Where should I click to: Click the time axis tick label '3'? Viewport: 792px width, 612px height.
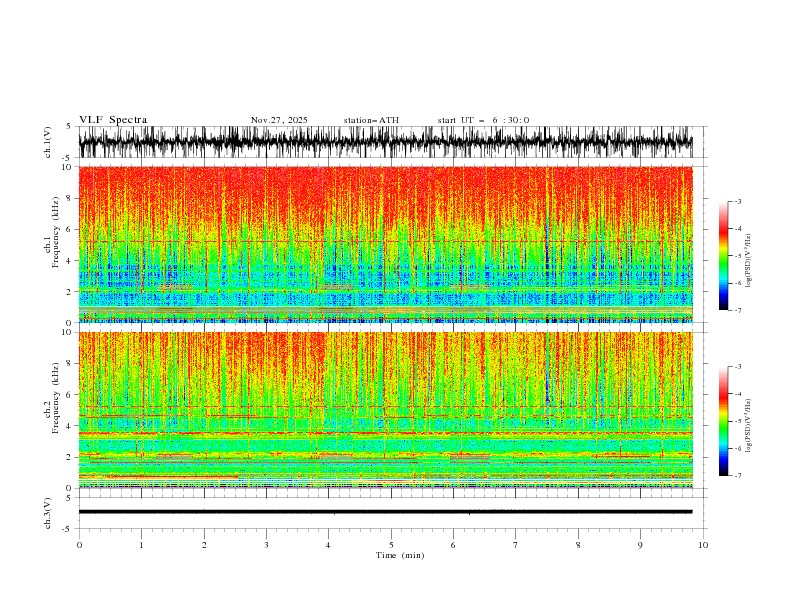[x=266, y=545]
